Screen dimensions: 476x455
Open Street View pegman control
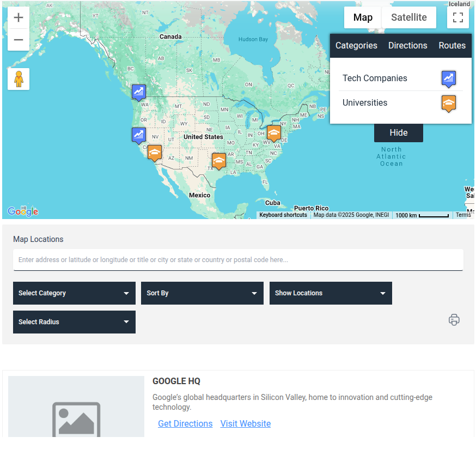(19, 79)
